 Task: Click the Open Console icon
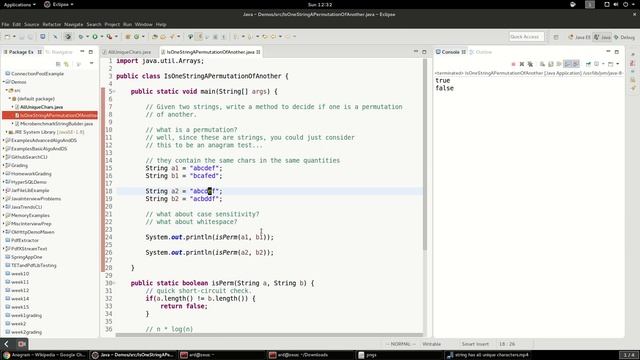(x=611, y=64)
